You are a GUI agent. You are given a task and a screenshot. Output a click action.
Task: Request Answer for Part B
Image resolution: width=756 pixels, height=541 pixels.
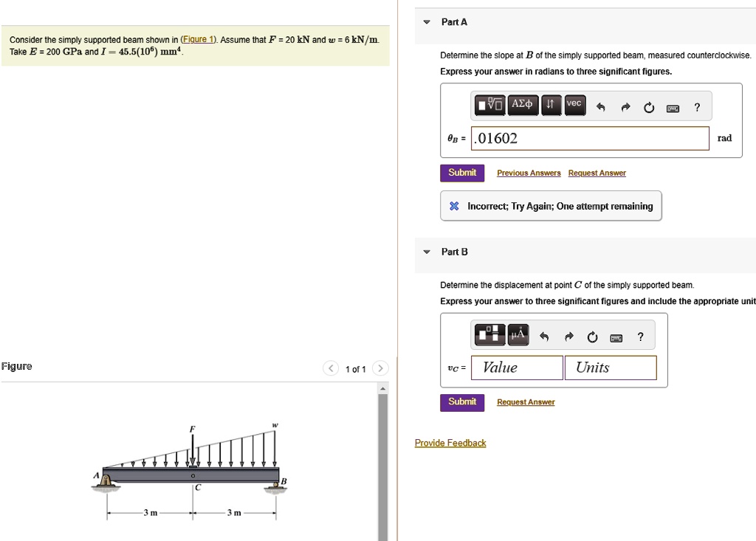(526, 402)
